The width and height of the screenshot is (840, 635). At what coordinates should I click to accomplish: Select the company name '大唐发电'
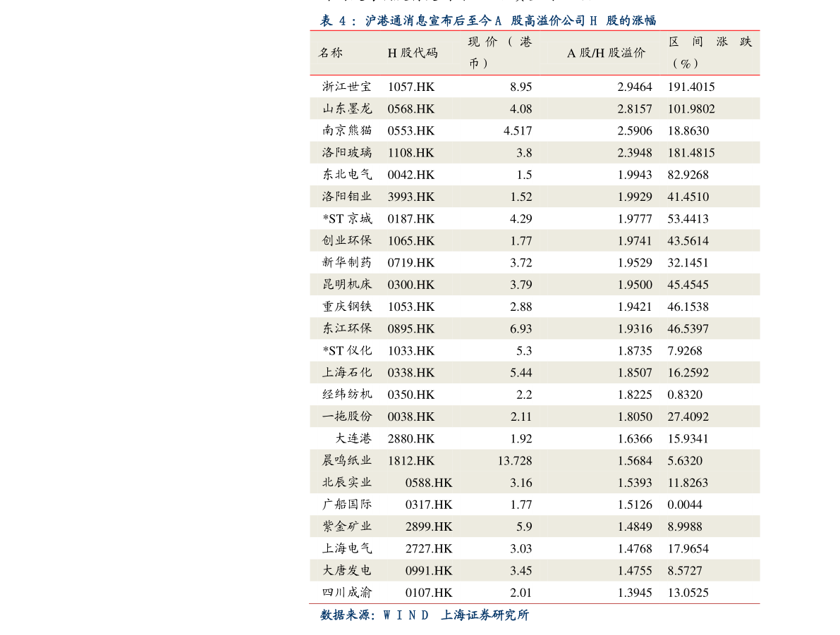click(x=346, y=570)
